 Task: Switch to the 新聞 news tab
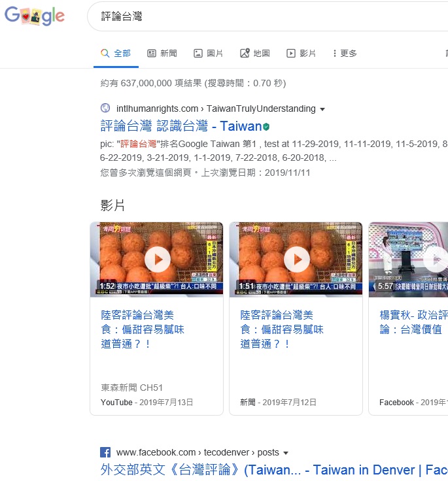[x=162, y=54]
